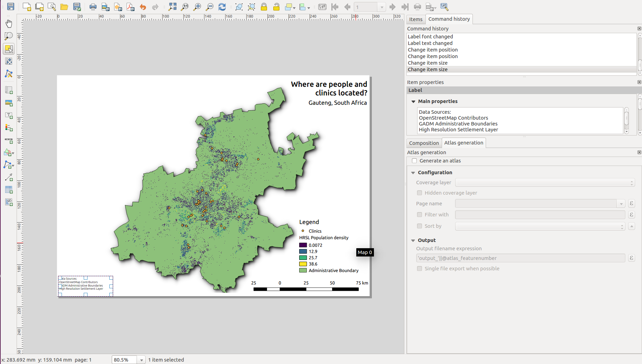Open template from folder icon

coord(64,7)
